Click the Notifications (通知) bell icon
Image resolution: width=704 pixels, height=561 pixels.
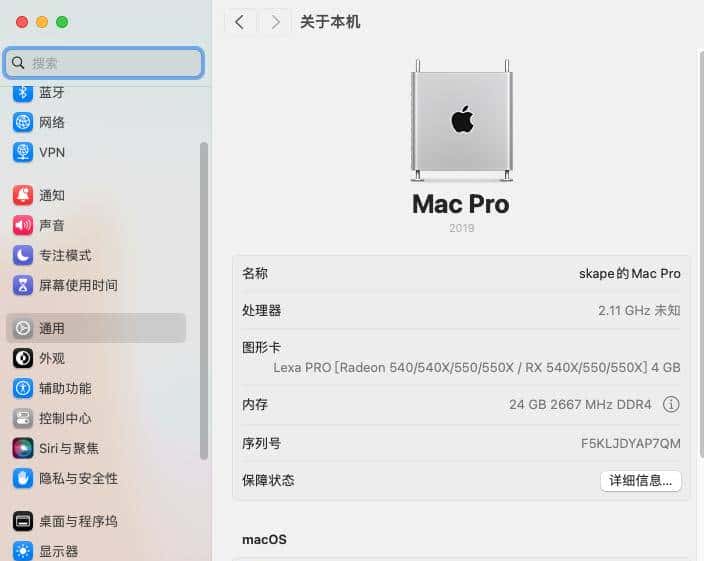[22, 195]
